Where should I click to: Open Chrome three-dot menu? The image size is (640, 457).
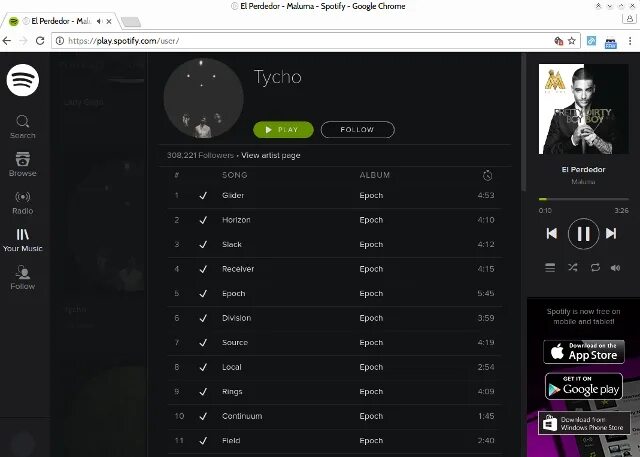630,41
